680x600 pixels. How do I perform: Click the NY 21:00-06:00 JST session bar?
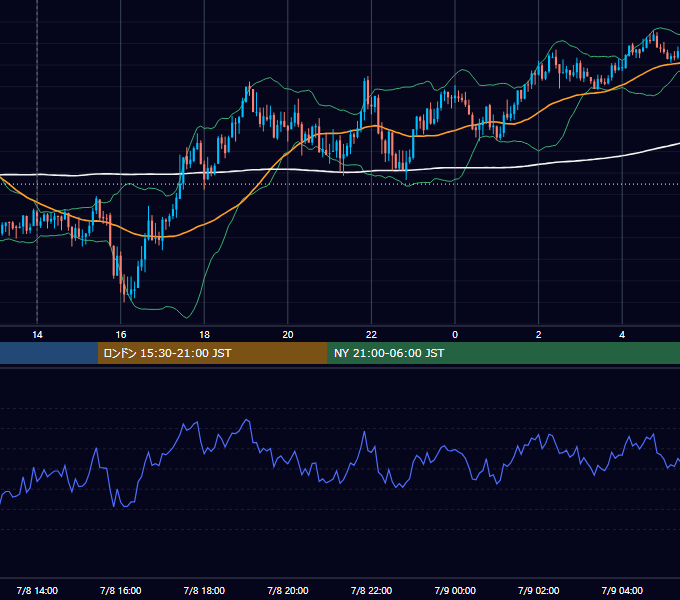[x=503, y=353]
